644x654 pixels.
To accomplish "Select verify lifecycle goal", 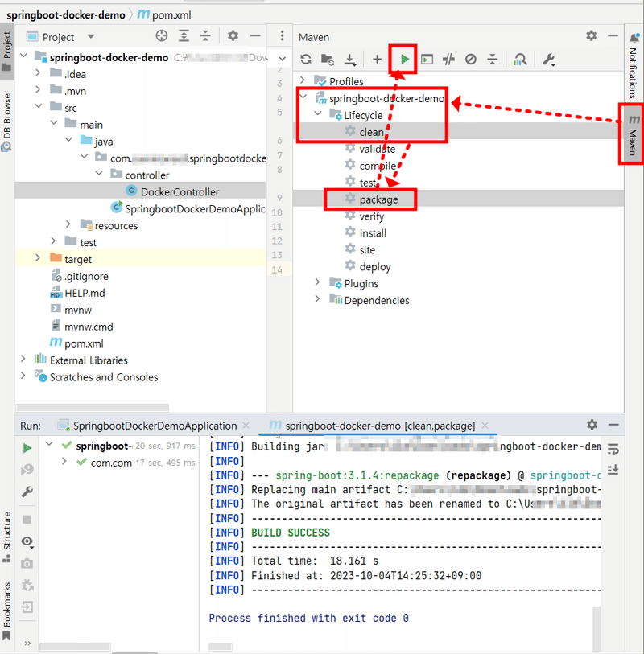I will coord(371,216).
